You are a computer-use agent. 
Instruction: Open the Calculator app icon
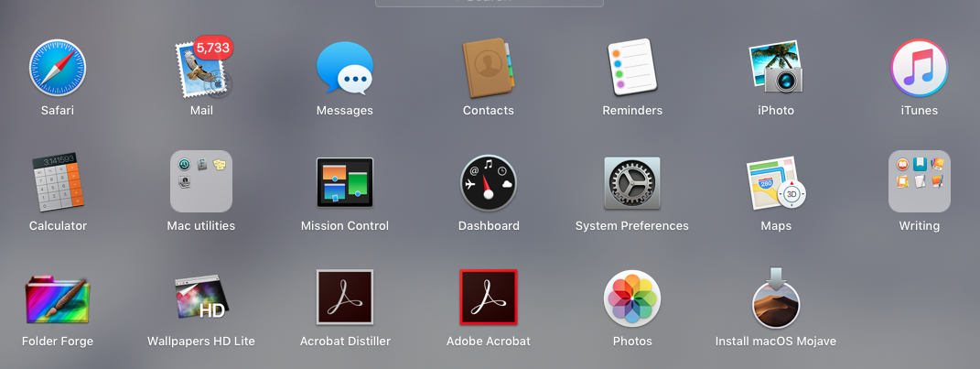coord(58,181)
